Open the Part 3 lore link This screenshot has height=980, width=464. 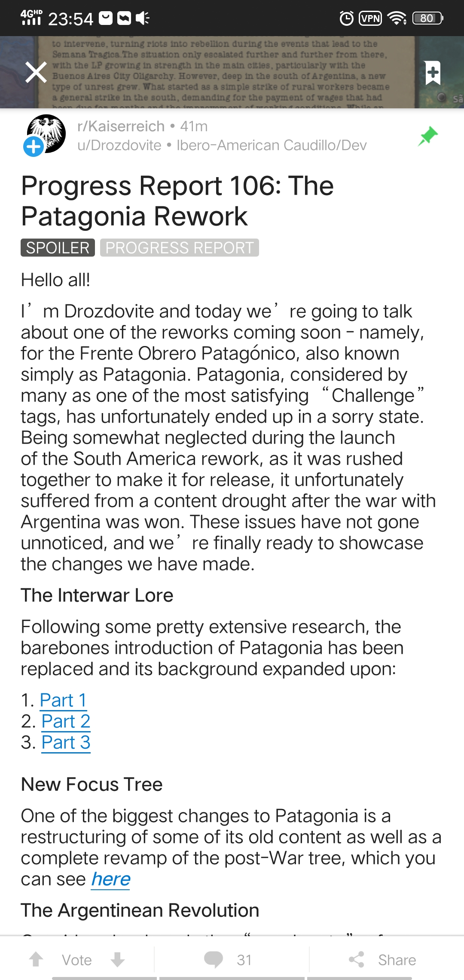click(66, 742)
